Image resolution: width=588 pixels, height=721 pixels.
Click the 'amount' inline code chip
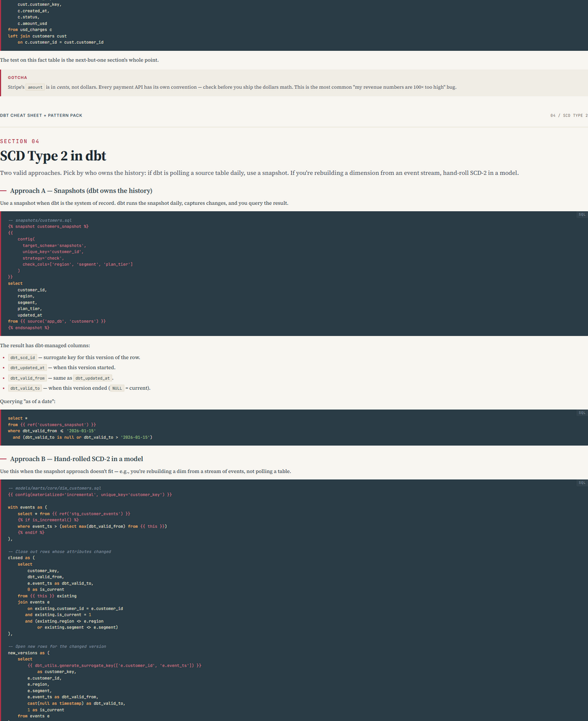(35, 87)
